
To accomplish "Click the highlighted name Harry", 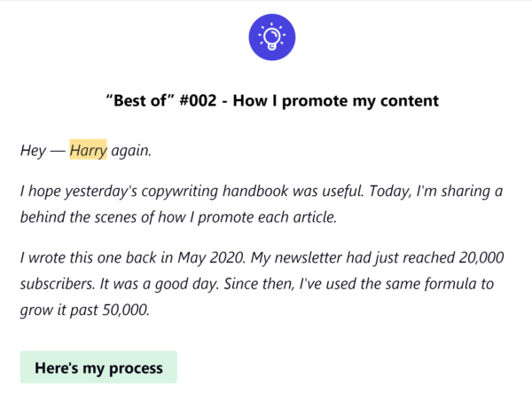I will [x=88, y=150].
